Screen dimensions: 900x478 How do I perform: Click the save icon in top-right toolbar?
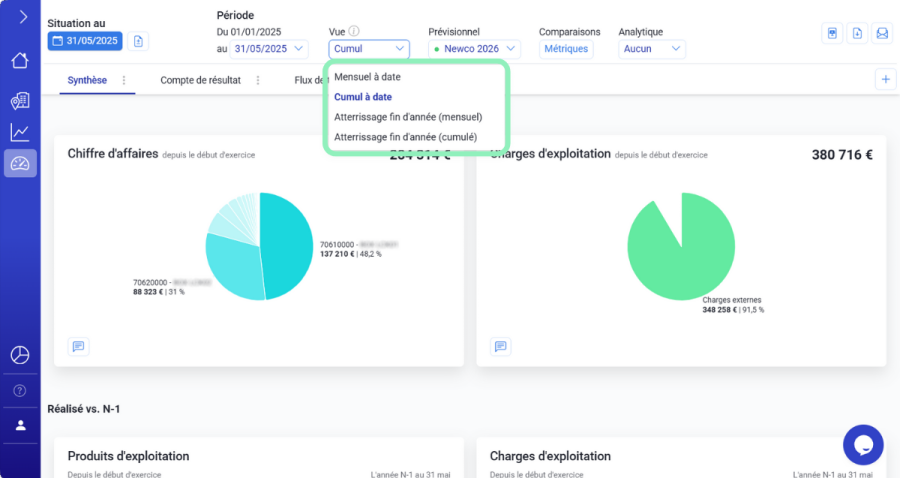832,33
